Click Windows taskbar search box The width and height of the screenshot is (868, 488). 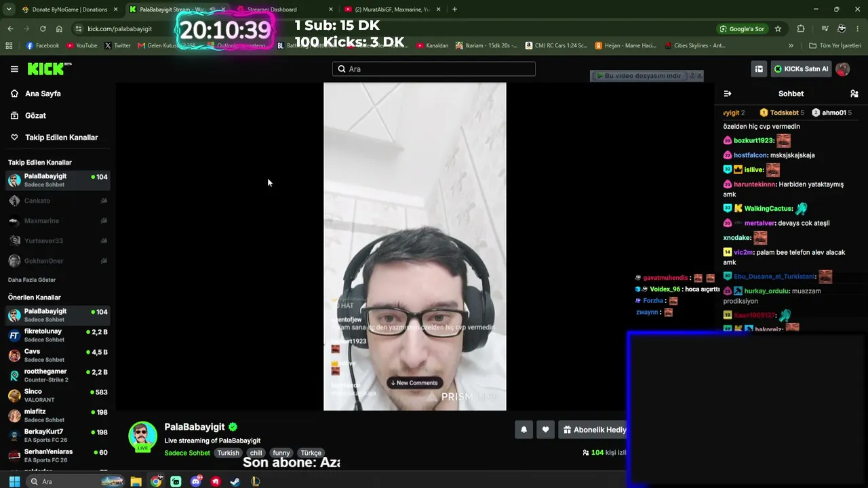tap(75, 481)
